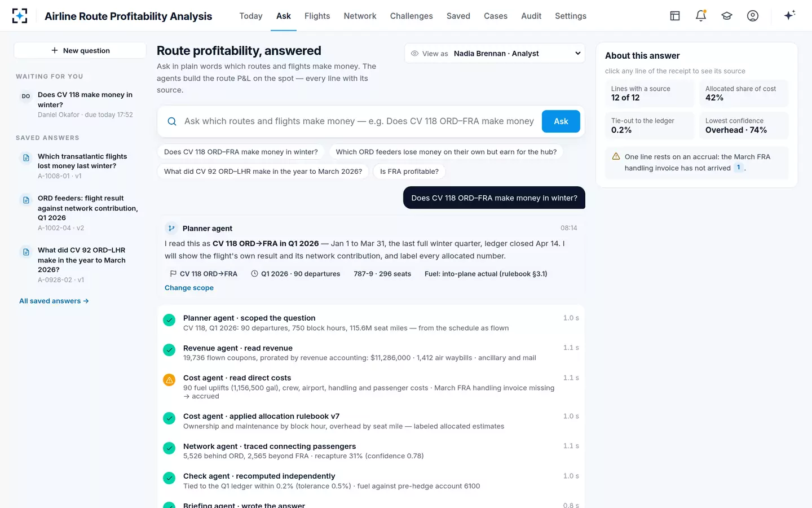This screenshot has height=508, width=812.
Task: Click the Lowest confidence Overhead 74% card
Action: pyautogui.click(x=744, y=125)
